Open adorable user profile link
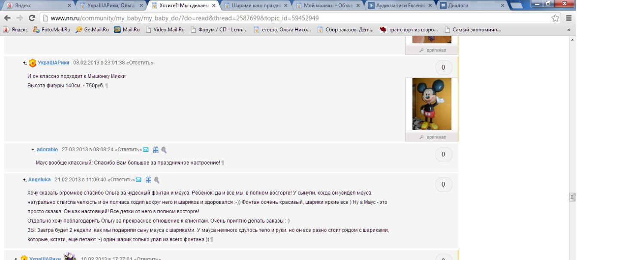Image resolution: width=644 pixels, height=260 pixels. point(47,150)
